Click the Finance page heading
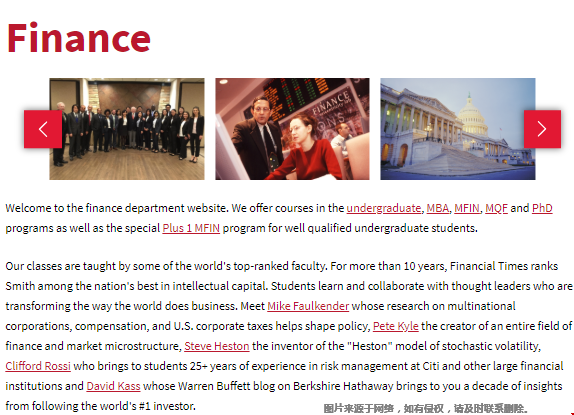Image resolution: width=574 pixels, height=415 pixels. coord(79,38)
